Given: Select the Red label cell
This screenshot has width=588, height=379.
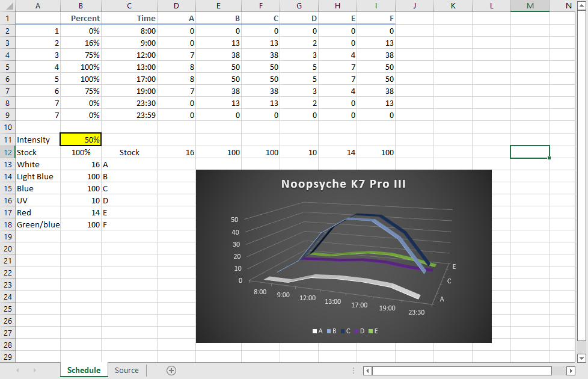Looking at the screenshot, I should pos(38,212).
